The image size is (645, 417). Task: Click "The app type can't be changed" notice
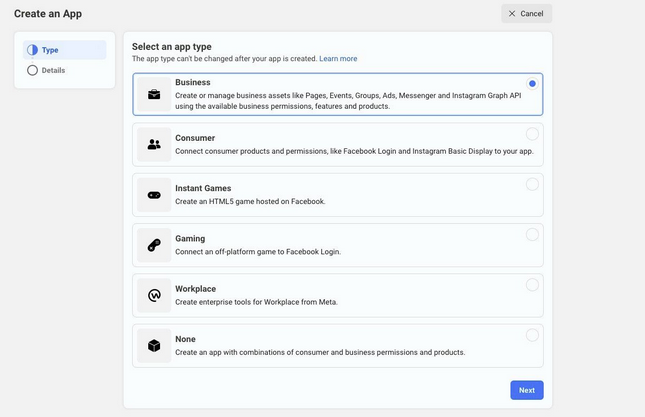click(224, 58)
